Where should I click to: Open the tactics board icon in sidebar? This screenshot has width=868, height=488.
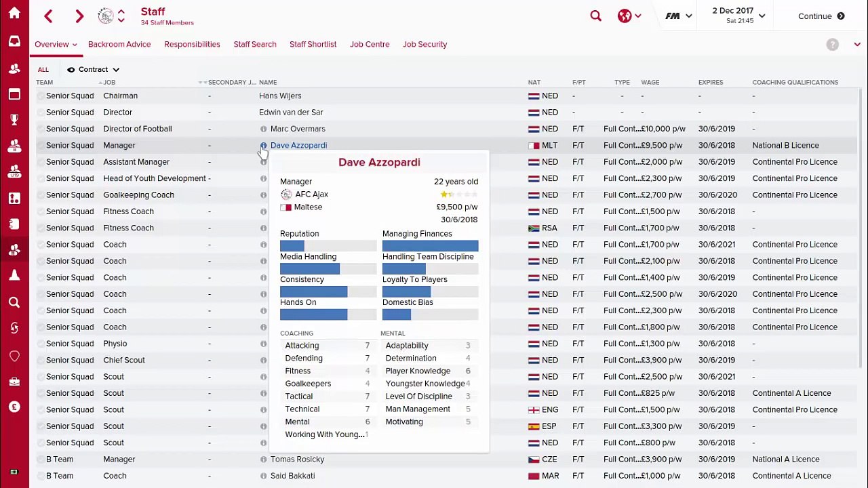[x=14, y=199]
